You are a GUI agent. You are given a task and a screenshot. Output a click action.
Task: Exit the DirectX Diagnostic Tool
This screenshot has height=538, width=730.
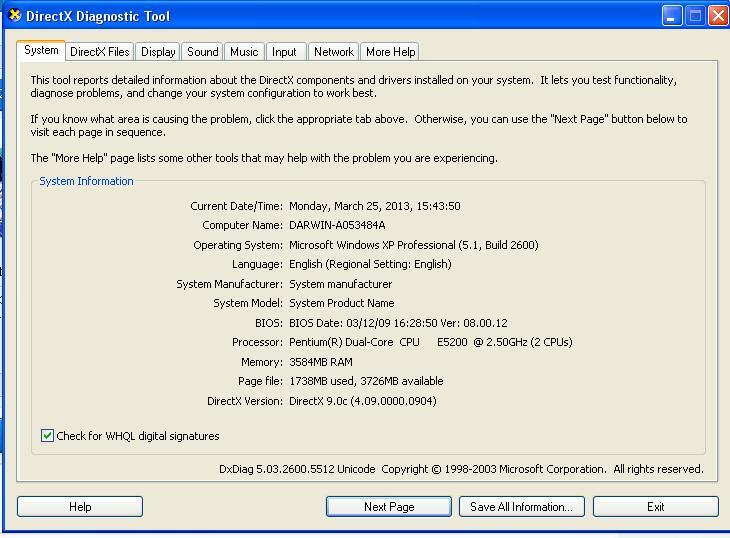656,506
